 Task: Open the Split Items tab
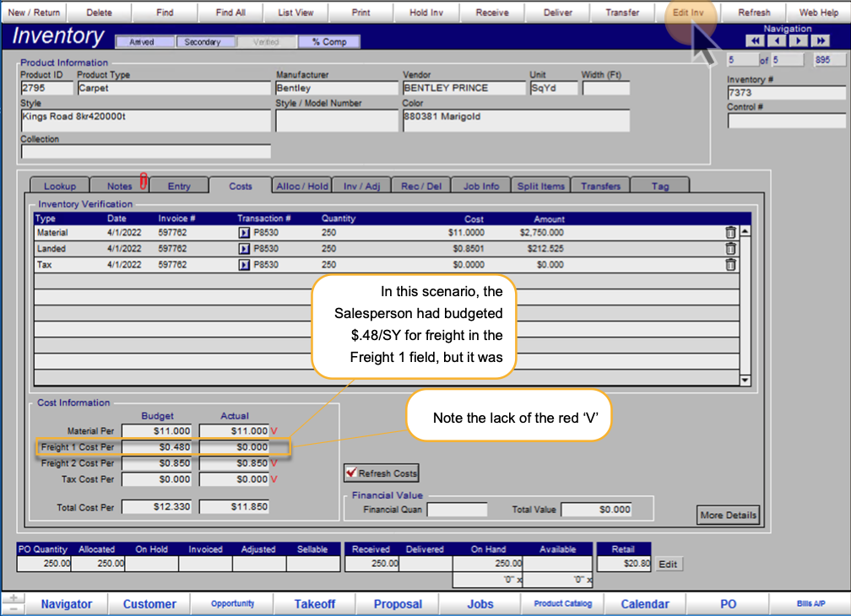tap(540, 186)
